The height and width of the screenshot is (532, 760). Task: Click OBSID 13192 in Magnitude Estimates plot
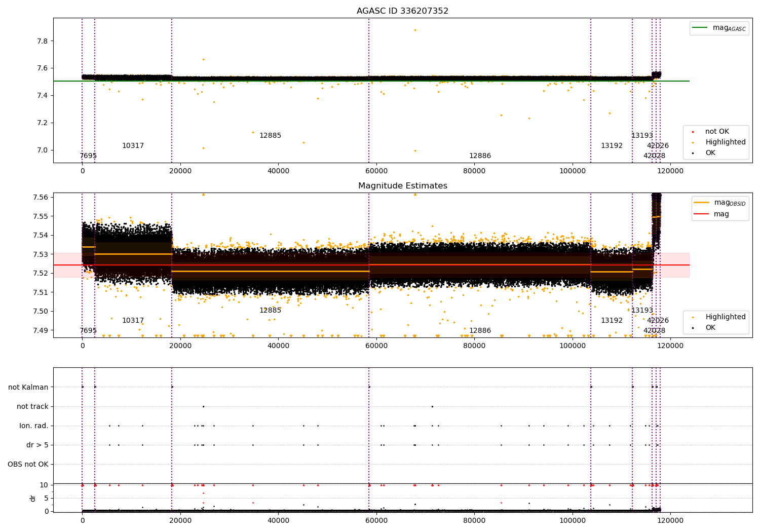coord(612,321)
